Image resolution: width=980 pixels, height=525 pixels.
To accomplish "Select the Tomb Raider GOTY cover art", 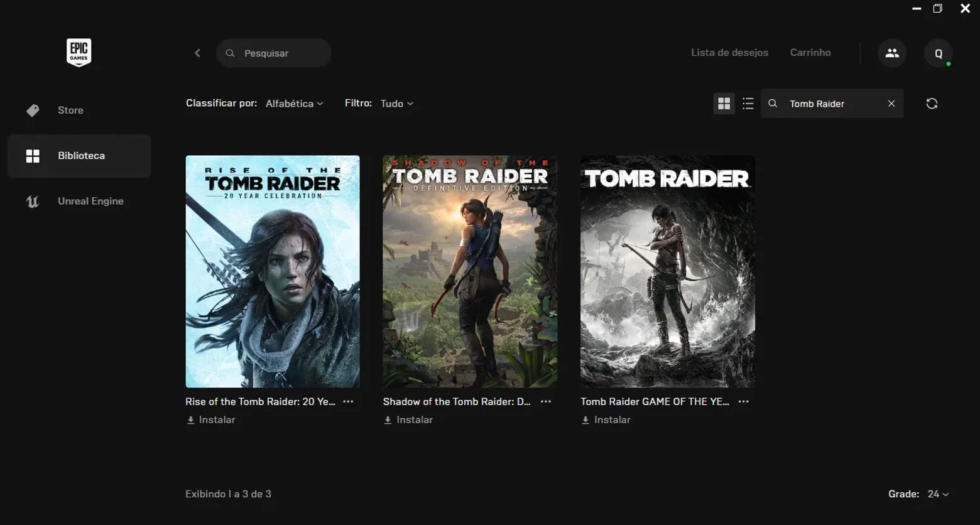I will tap(668, 271).
